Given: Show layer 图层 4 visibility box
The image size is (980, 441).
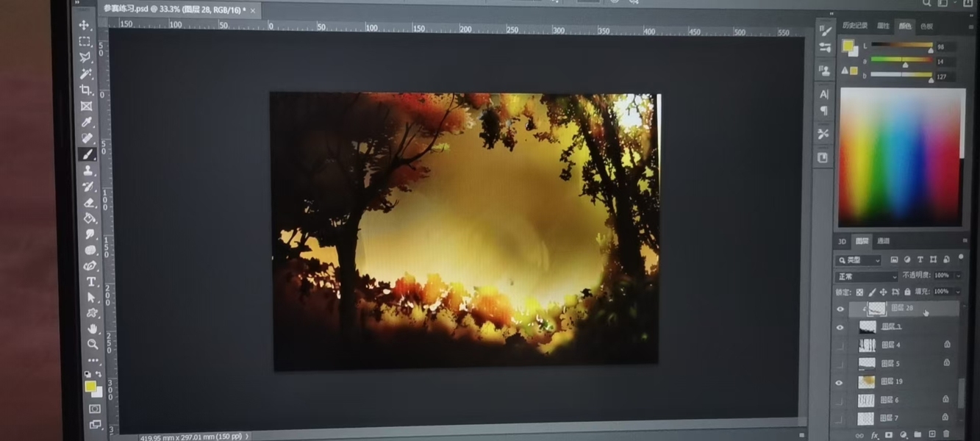Looking at the screenshot, I should tap(840, 345).
